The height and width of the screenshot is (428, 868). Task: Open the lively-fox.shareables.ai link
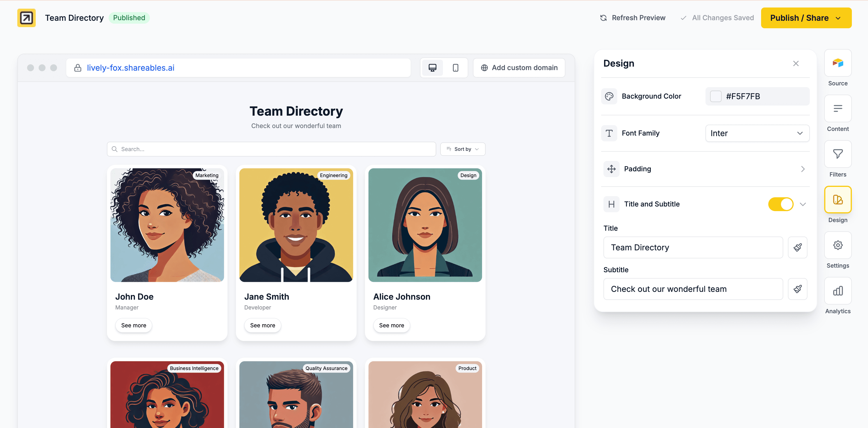pos(131,68)
